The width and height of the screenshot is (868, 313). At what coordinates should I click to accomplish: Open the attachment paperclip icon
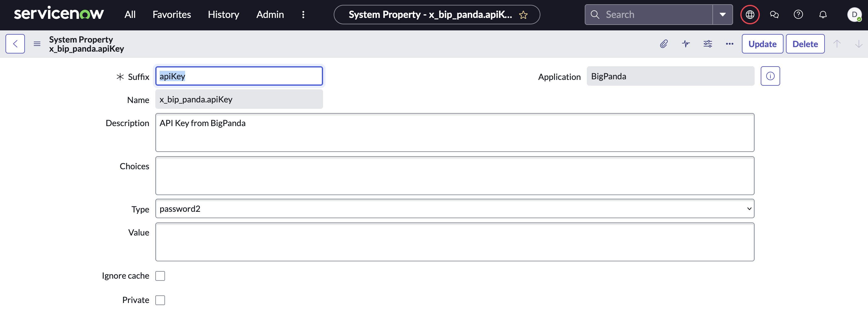tap(663, 44)
